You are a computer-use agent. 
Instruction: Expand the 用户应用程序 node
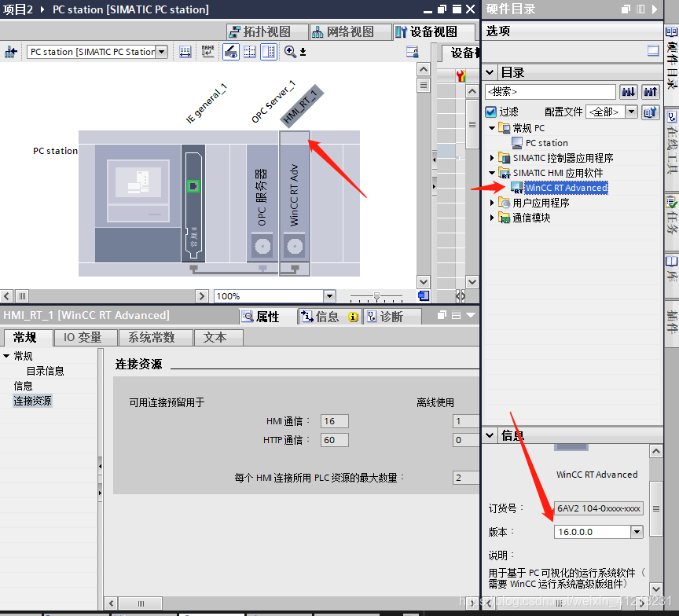(491, 203)
